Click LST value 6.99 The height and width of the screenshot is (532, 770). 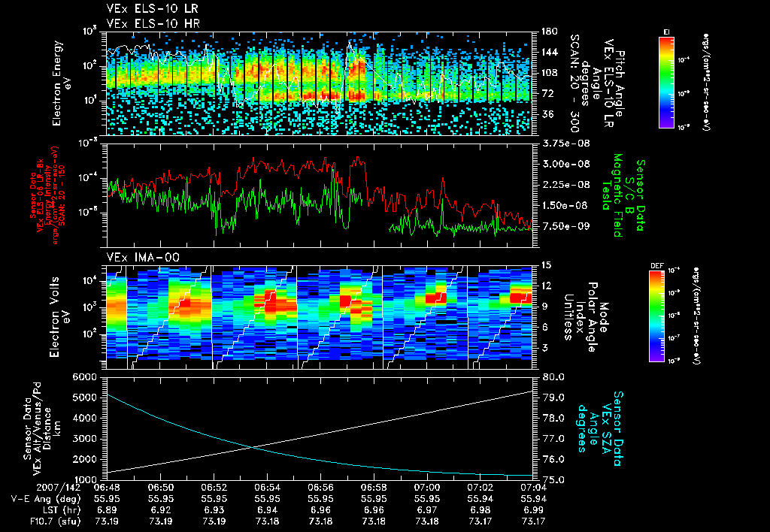[534, 510]
